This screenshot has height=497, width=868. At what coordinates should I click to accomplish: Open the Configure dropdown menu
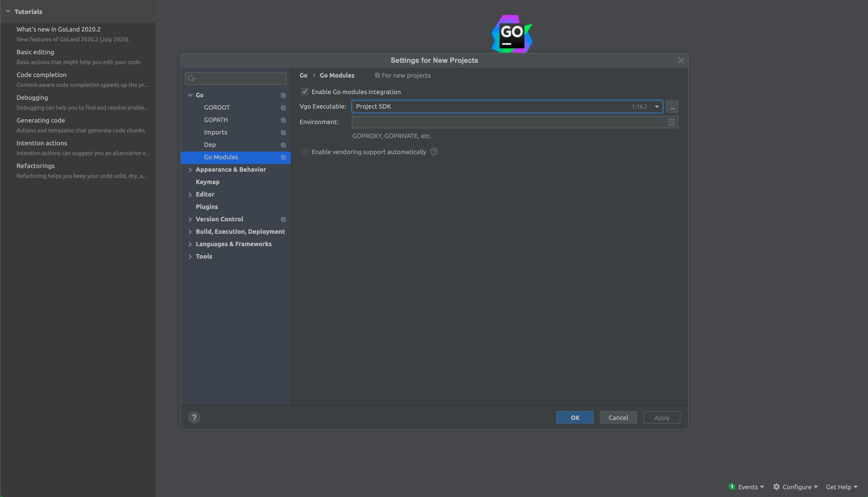800,487
